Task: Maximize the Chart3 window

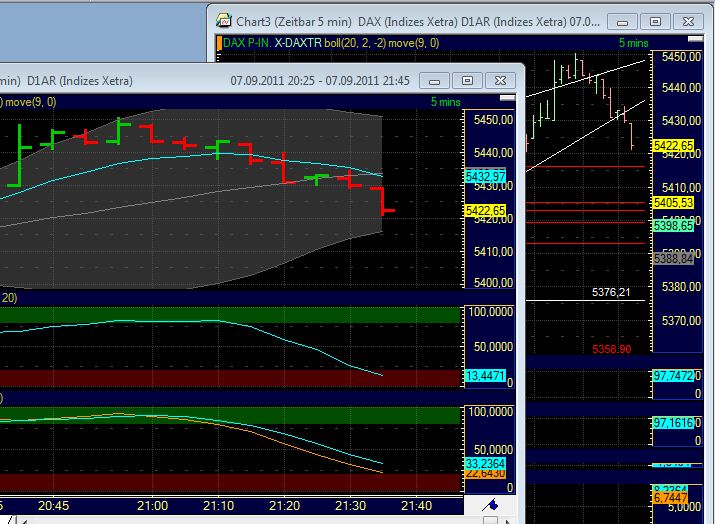Action: [x=655, y=22]
